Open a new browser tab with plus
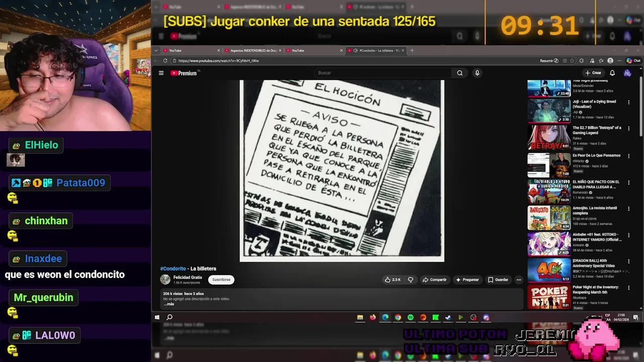The width and height of the screenshot is (644, 362). [412, 50]
